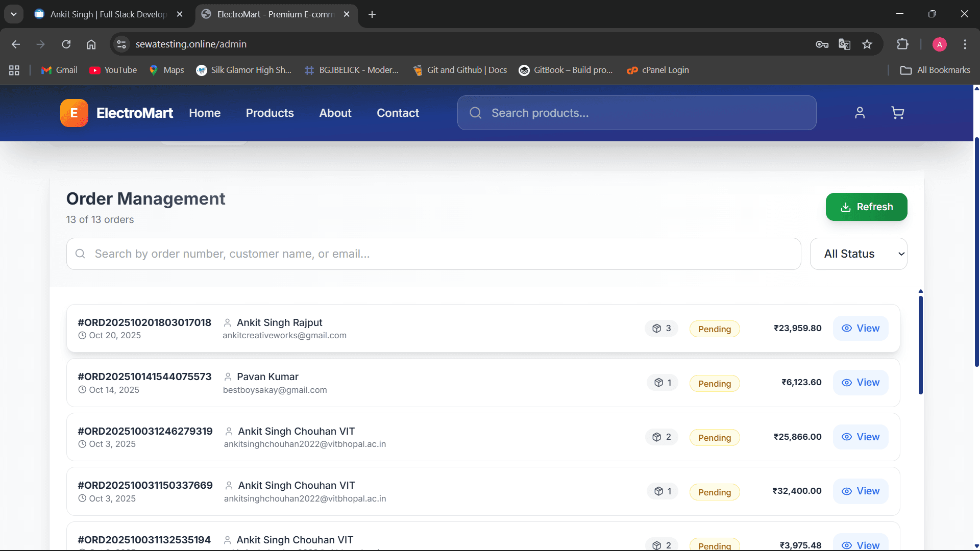The width and height of the screenshot is (980, 551).
Task: View Pavan Kumar's order details
Action: coord(861,383)
